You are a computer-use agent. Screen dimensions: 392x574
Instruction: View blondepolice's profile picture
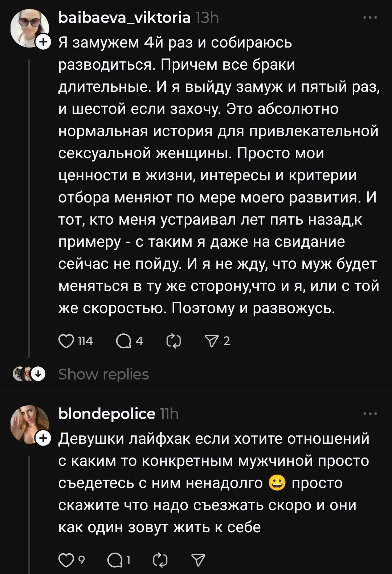[28, 423]
